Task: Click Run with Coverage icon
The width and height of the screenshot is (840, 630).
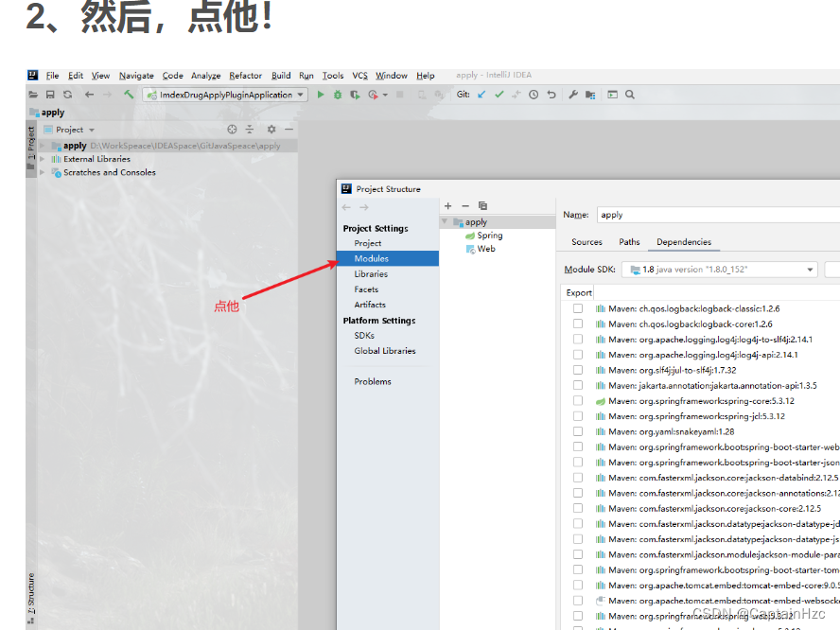Action: point(355,95)
